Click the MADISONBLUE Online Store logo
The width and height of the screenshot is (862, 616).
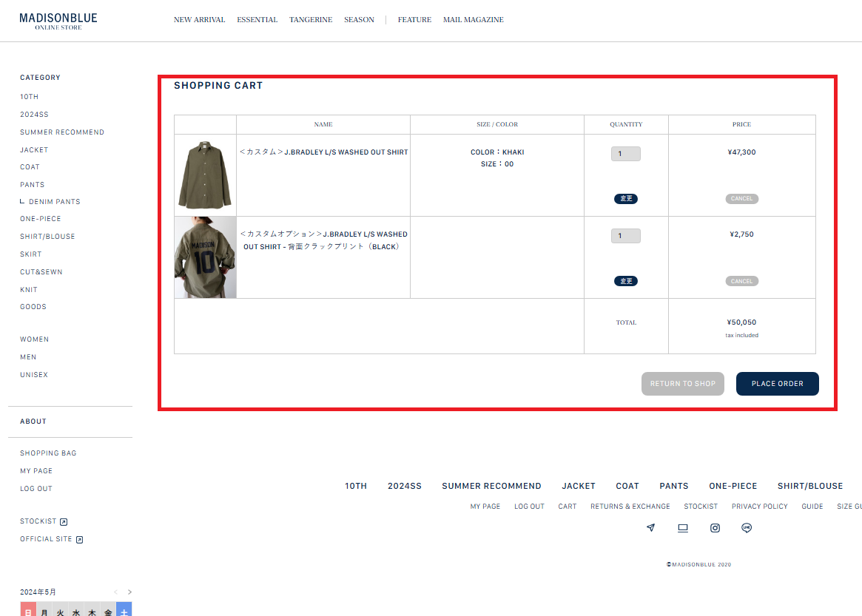point(58,21)
